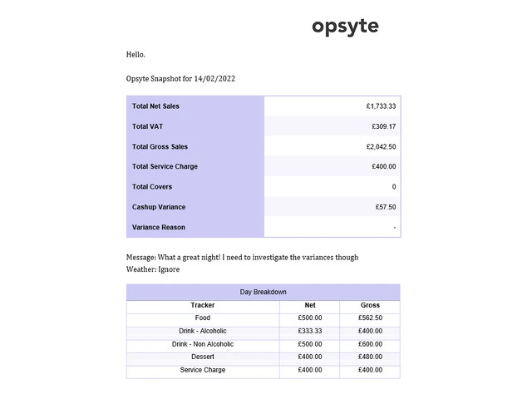
Task: Select the Food tracker row
Action: 263,318
